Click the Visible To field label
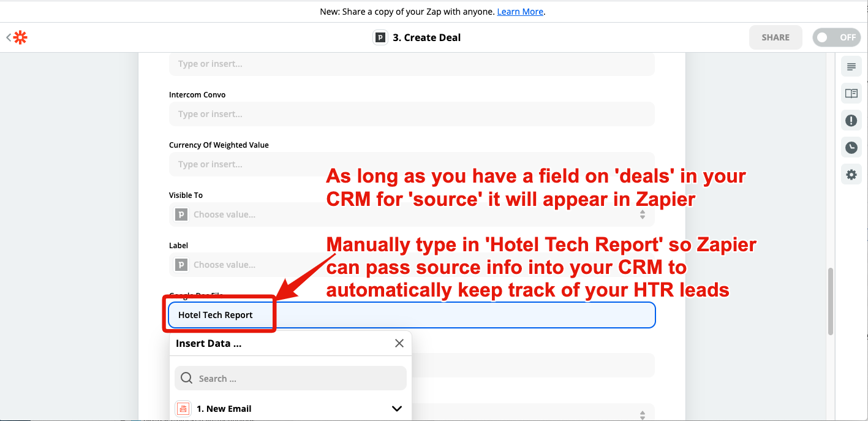This screenshot has height=421, width=868. [186, 195]
